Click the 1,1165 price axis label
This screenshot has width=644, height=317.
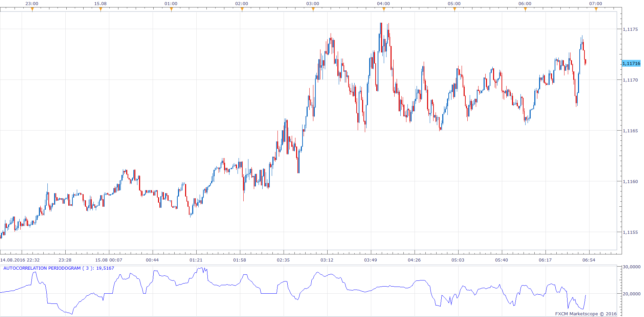[630, 131]
